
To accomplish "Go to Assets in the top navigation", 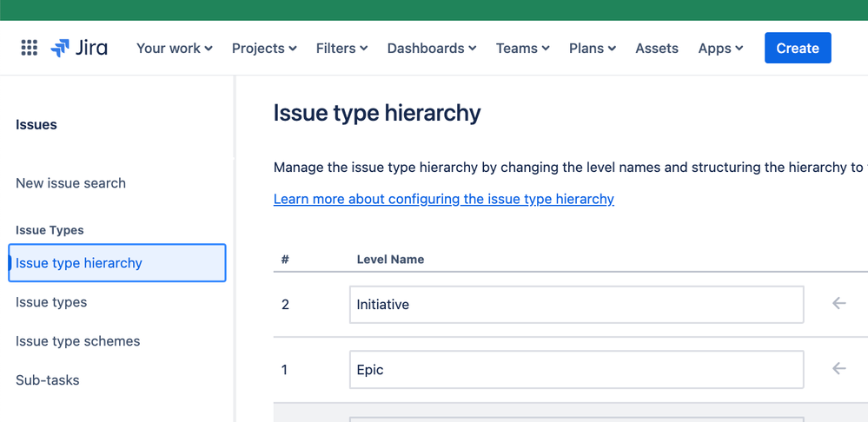I will pos(657,48).
